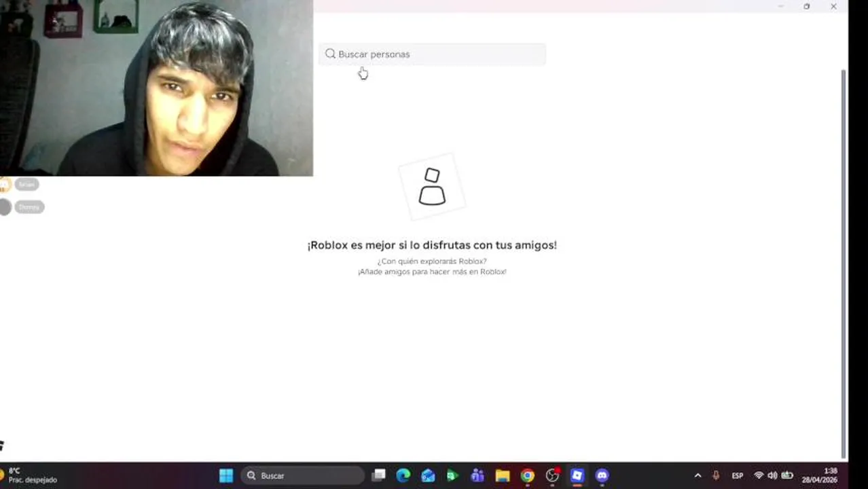This screenshot has width=868, height=489.
Task: Minimize the Roblox window
Action: [x=781, y=6]
